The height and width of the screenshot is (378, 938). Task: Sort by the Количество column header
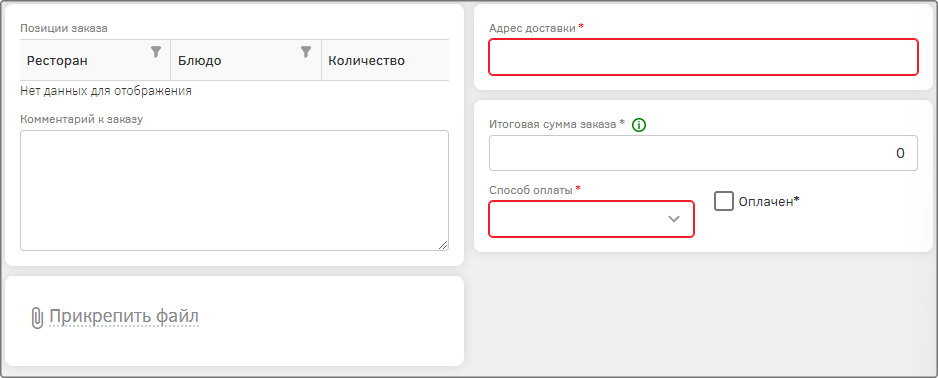click(367, 60)
